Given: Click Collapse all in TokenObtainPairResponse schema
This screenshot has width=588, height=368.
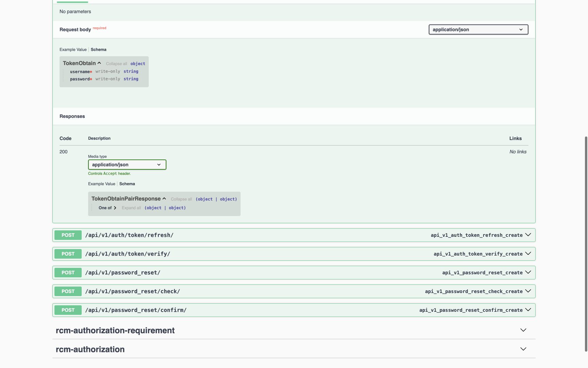Looking at the screenshot, I should click(181, 199).
